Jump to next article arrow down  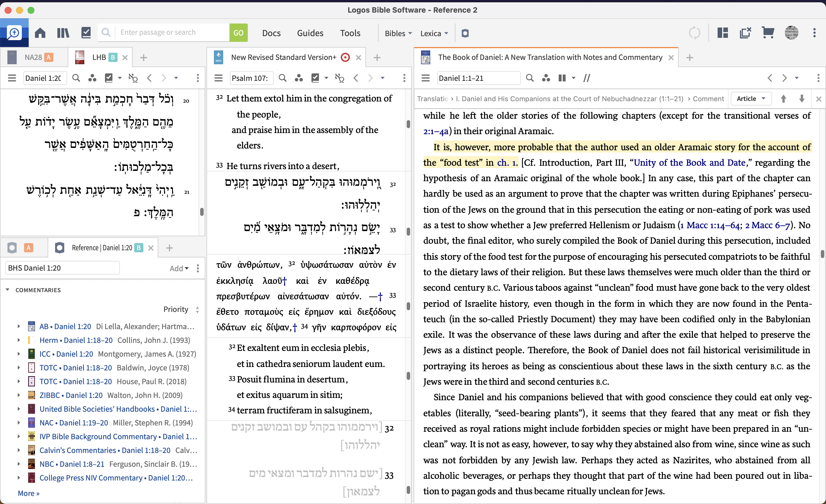tap(802, 99)
